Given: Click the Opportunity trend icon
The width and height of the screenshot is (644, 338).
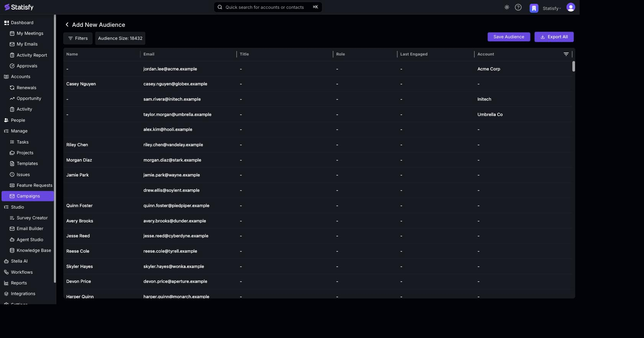Looking at the screenshot, I should pos(12,98).
